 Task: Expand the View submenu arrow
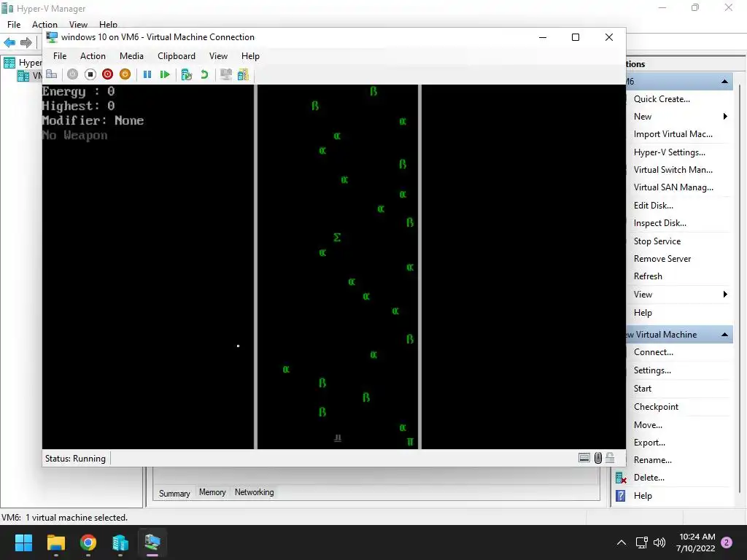tap(725, 295)
